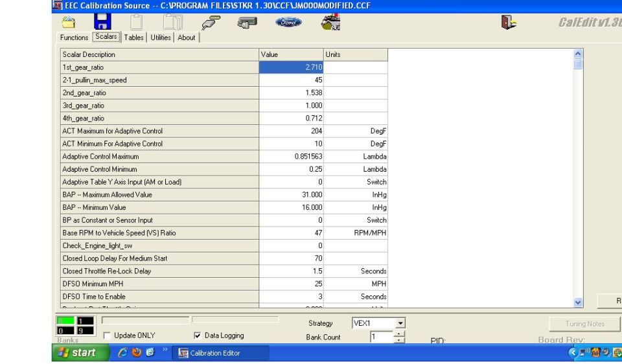Select ACT Minimum For Adaptive Control value 10
622x364 pixels.
pyautogui.click(x=291, y=144)
